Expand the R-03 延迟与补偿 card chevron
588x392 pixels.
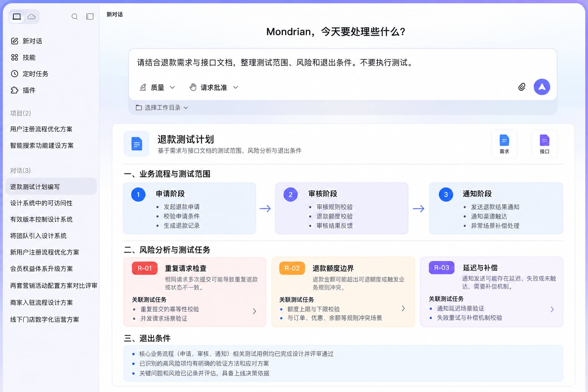(x=552, y=309)
